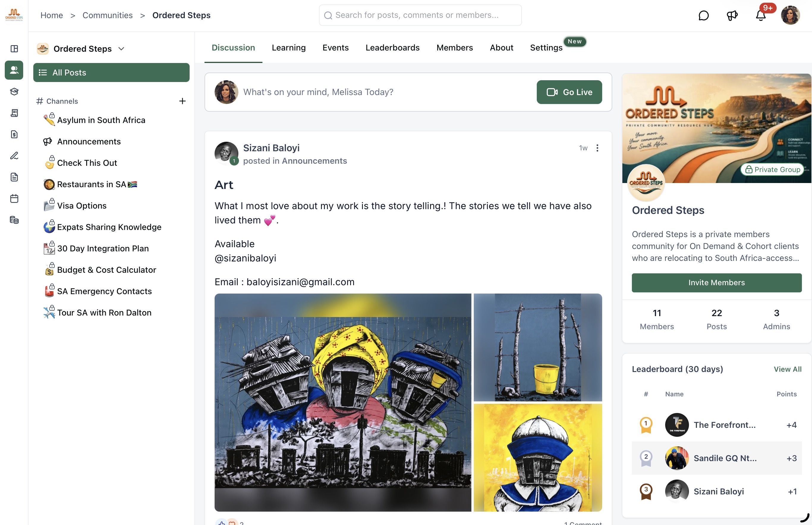Click the 3 Admins stat
This screenshot has width=812, height=525.
pos(776,319)
